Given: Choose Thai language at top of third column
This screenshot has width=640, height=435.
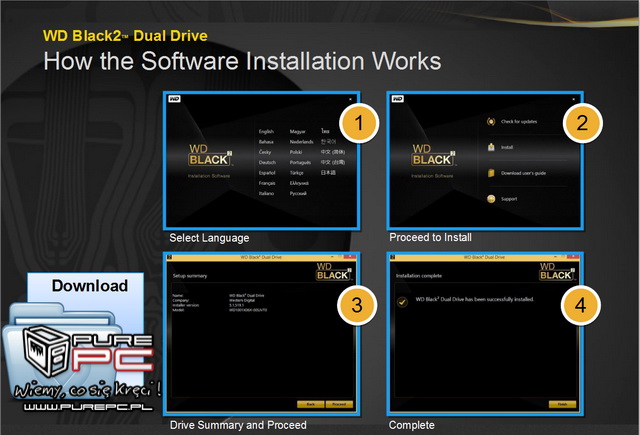Looking at the screenshot, I should (325, 131).
